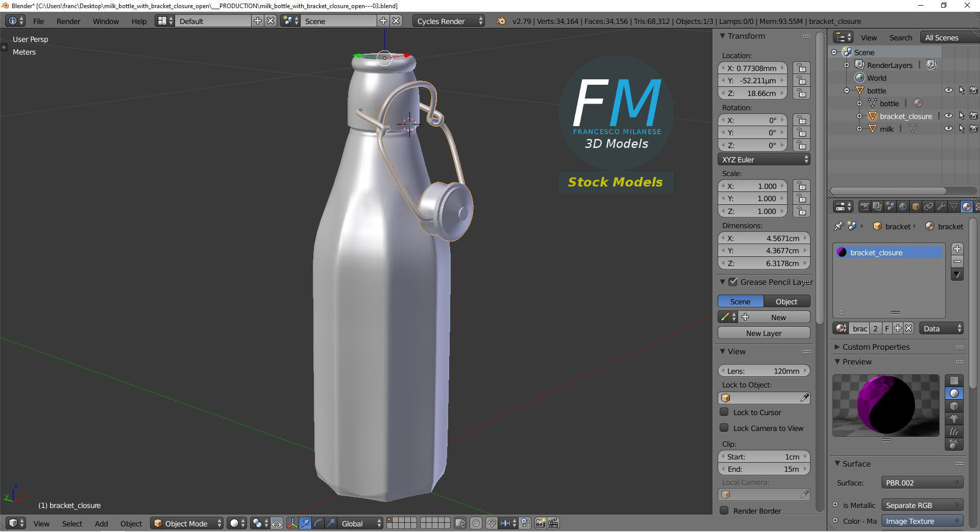Open the World properties tab globe icon

tap(903, 207)
